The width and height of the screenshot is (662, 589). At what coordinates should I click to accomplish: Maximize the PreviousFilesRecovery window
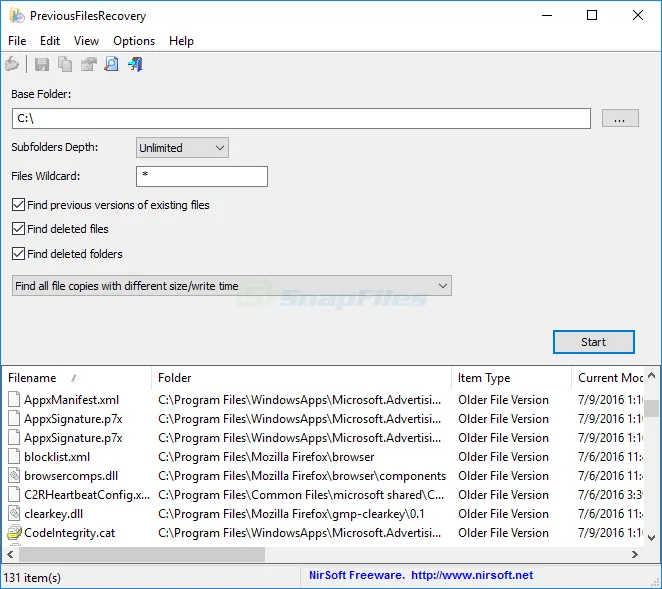coord(592,16)
